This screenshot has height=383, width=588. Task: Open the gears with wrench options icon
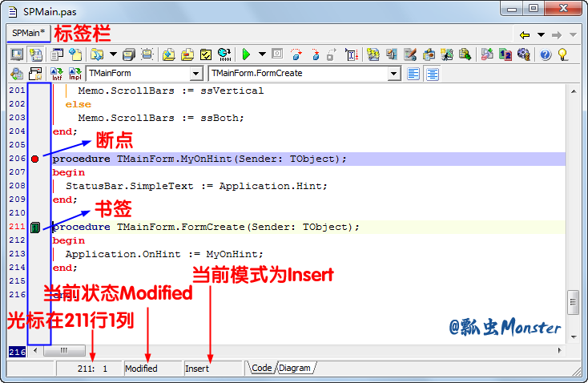523,54
